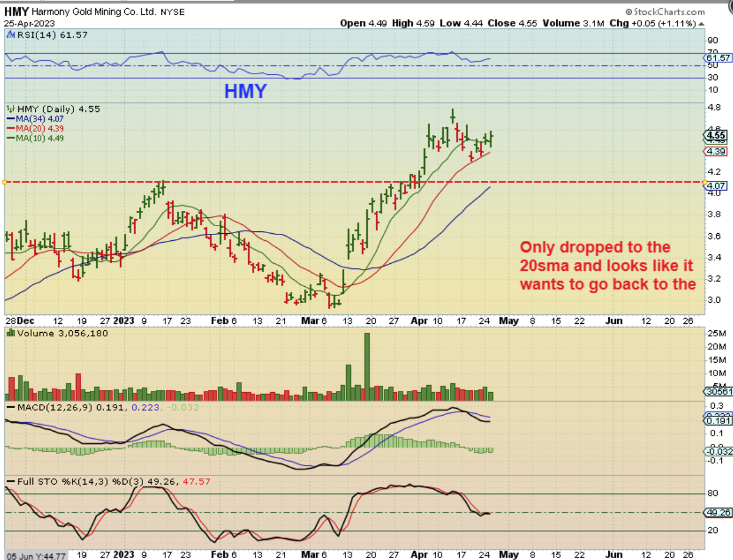Click the tallest green volume bar in March

(x=367, y=367)
